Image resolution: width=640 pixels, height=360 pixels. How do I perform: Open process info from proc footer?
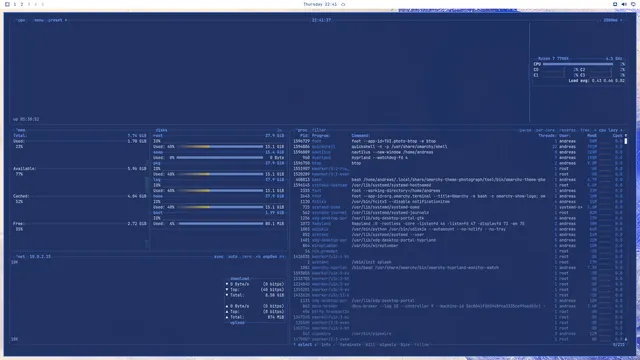326,345
